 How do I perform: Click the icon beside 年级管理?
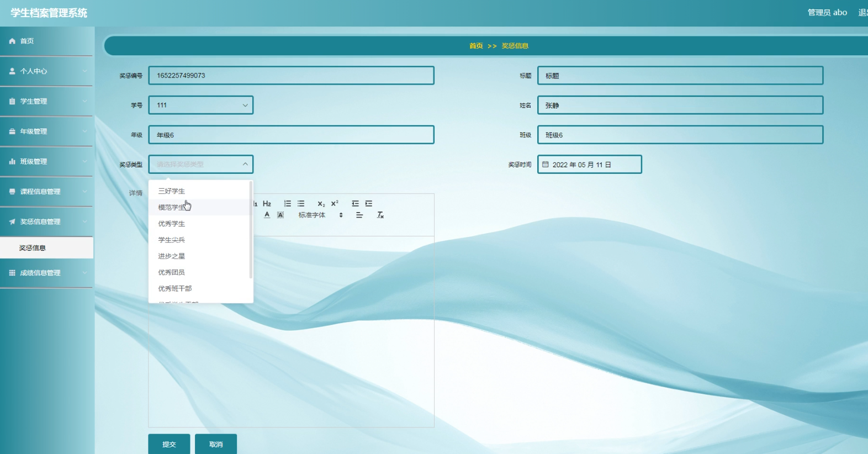12,131
